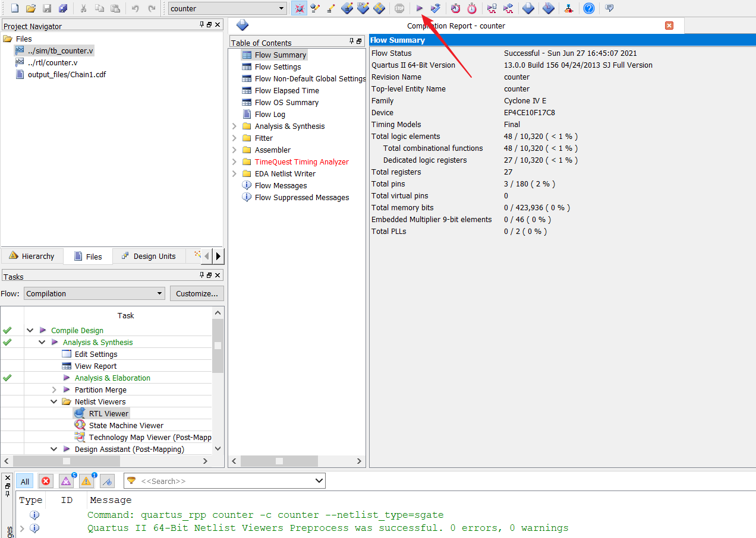Close the Project Navigator panel
Screen dimensions: 756x538
pos(218,25)
